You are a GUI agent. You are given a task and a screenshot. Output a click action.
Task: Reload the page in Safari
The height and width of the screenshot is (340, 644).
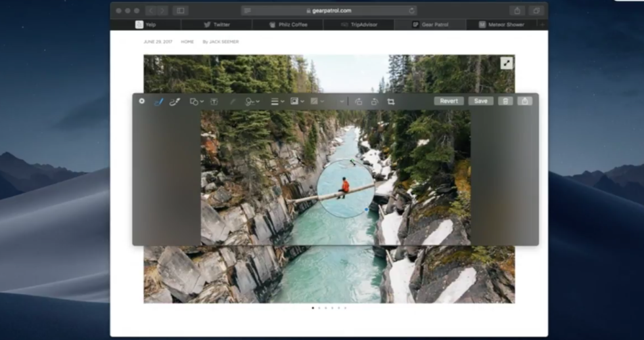[x=411, y=11]
